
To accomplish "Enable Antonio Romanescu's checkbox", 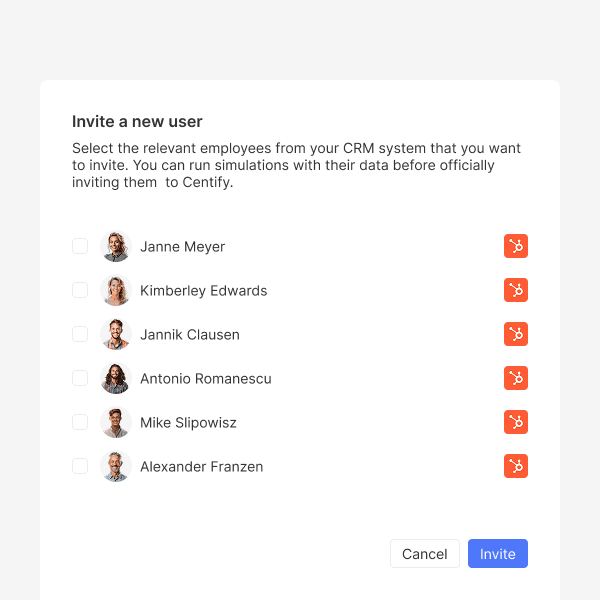I will (80, 378).
